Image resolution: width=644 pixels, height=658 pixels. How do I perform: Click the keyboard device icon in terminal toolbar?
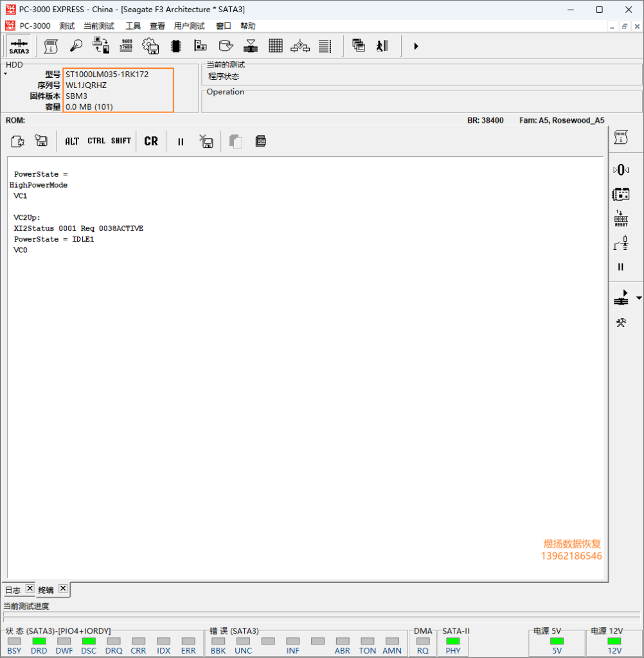261,141
